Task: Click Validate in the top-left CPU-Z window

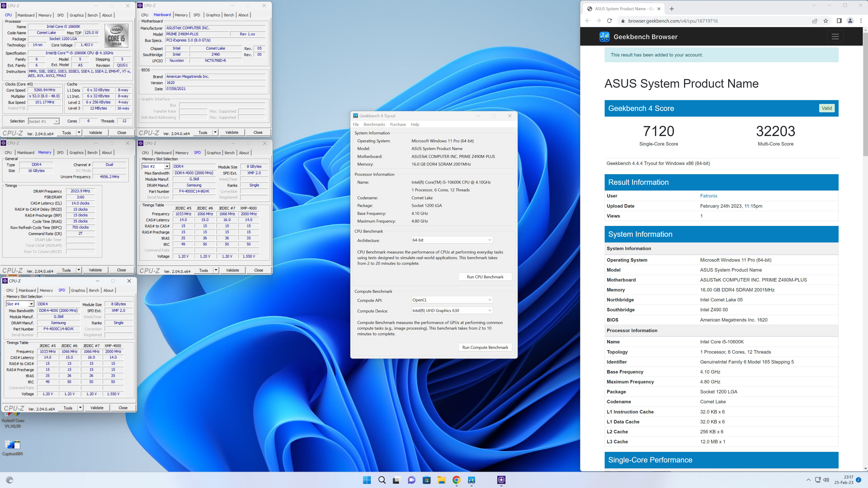Action: point(95,132)
